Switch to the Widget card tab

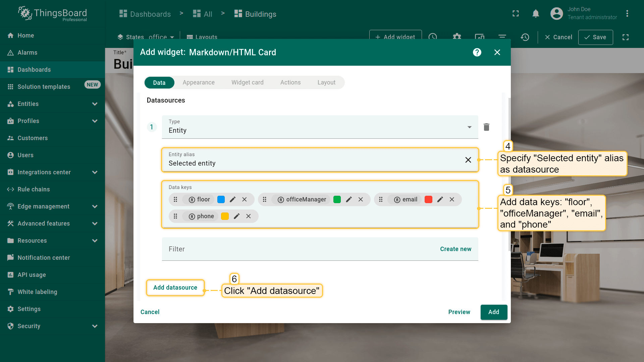click(247, 82)
